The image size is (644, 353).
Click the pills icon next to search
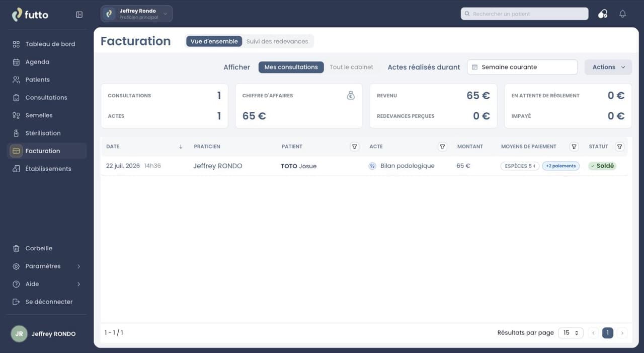tap(603, 14)
